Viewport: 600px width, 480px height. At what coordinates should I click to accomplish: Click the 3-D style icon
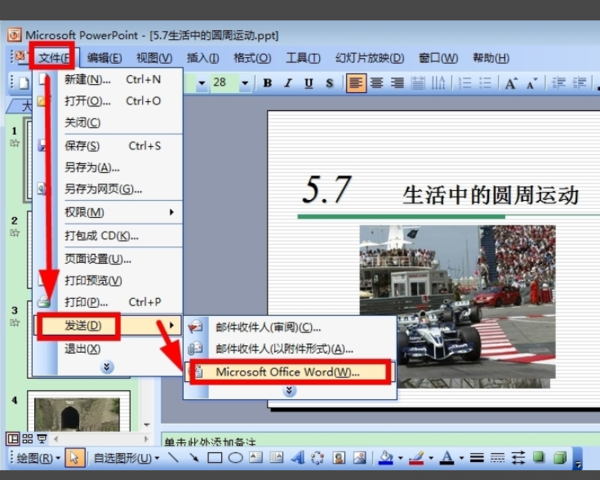coord(559,457)
